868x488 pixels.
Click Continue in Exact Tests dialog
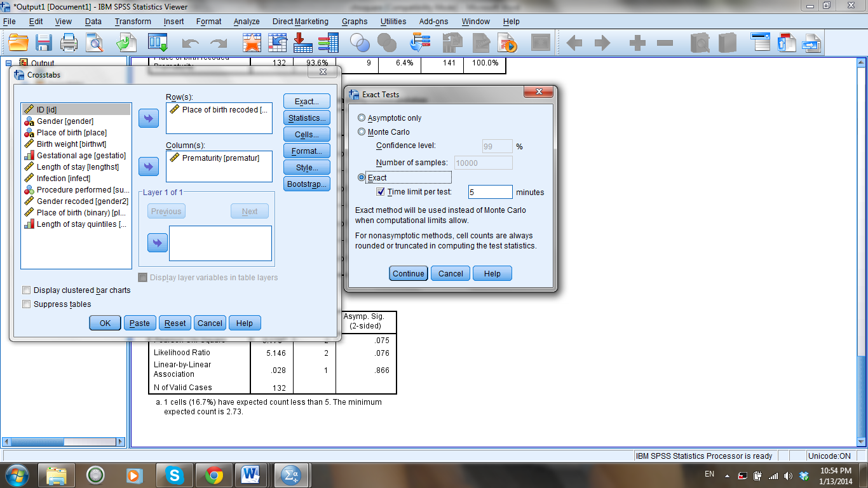(408, 274)
